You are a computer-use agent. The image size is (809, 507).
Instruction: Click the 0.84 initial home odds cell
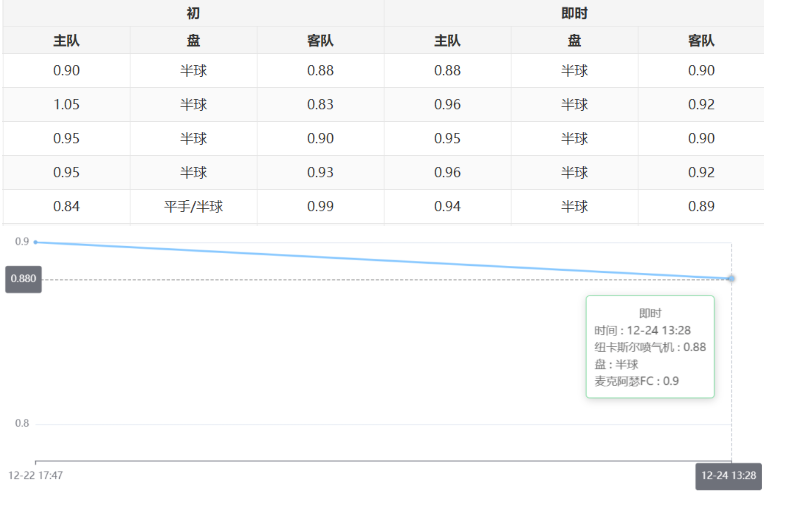(x=66, y=207)
